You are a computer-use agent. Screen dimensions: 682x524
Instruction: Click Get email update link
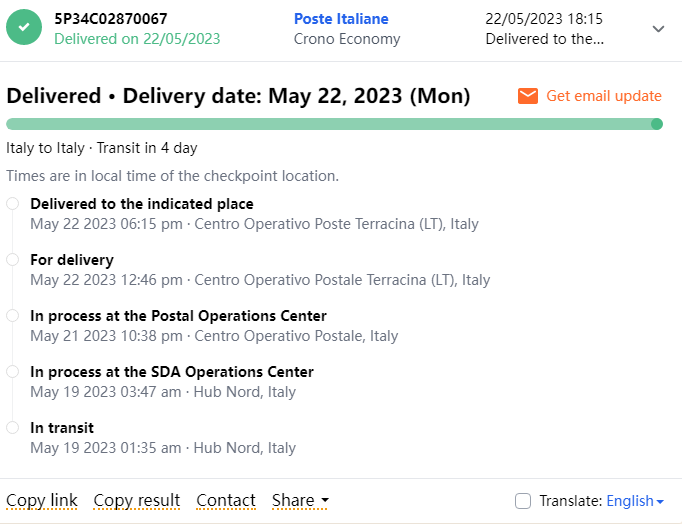click(604, 96)
